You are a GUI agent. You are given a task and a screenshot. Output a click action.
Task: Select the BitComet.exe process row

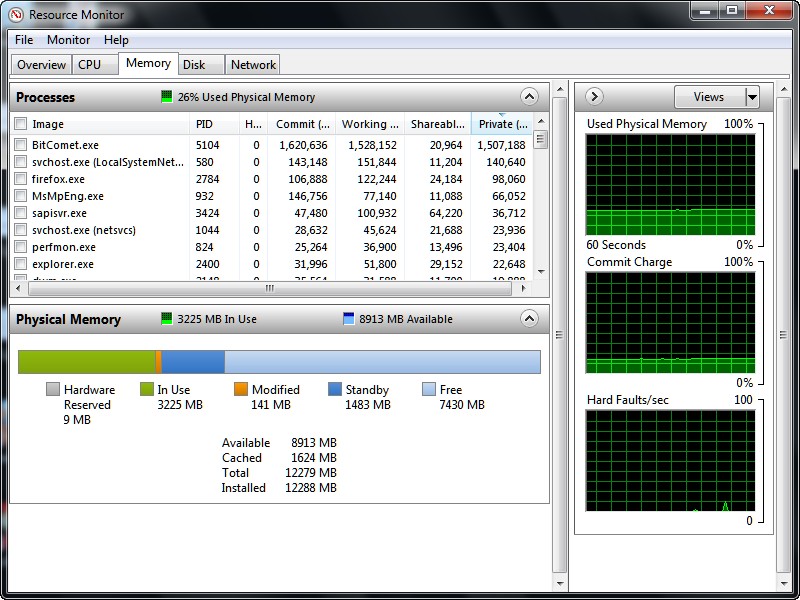coord(272,145)
